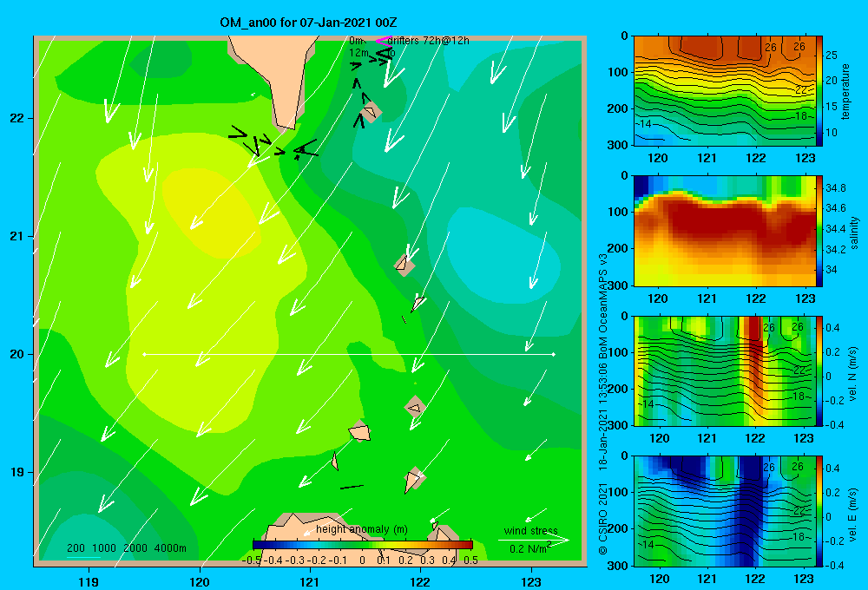
Task: Click the '34.8' tick on salinity scale
Action: tap(835, 188)
